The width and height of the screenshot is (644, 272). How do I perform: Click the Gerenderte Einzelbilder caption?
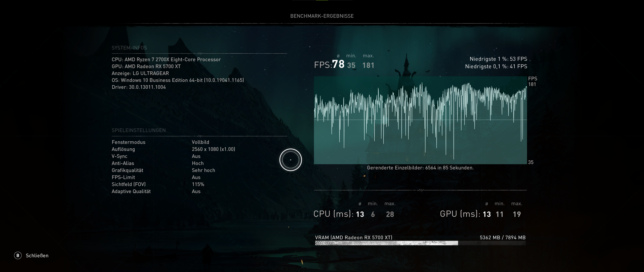420,168
